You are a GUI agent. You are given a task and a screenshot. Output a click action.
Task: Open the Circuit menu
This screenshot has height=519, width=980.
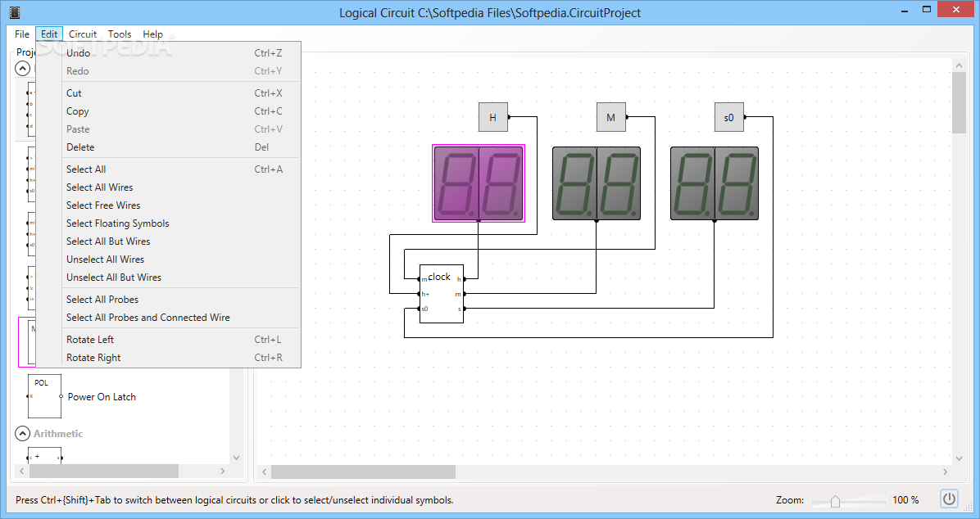83,34
